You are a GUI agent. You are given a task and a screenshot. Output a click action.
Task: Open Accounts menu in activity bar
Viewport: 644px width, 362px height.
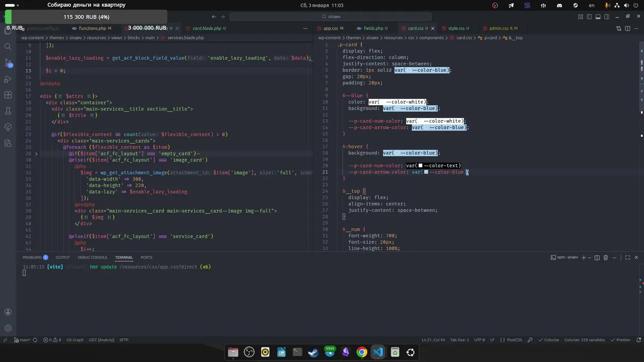[8, 312]
